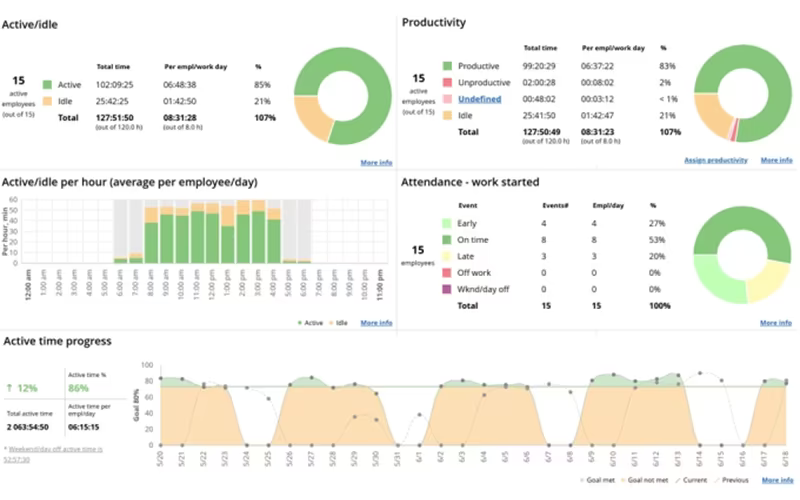This screenshot has height=500, width=800.
Task: Toggle Current series legend item
Action: tap(692, 480)
